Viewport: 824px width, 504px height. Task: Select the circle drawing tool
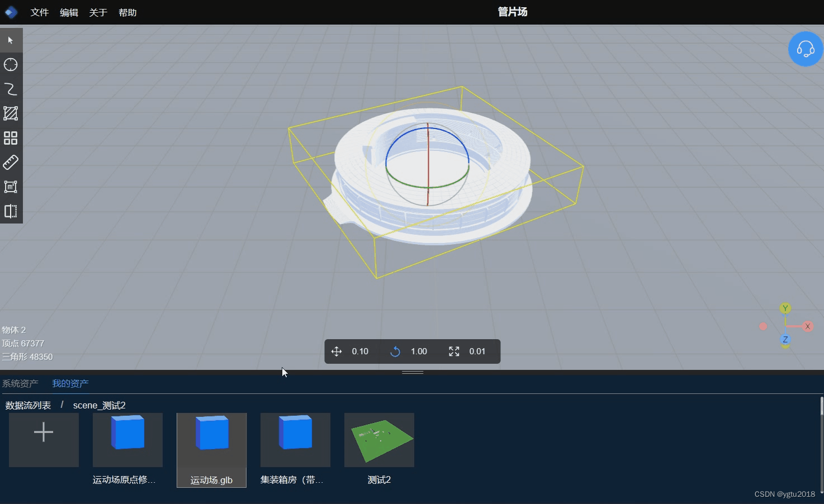pos(11,65)
